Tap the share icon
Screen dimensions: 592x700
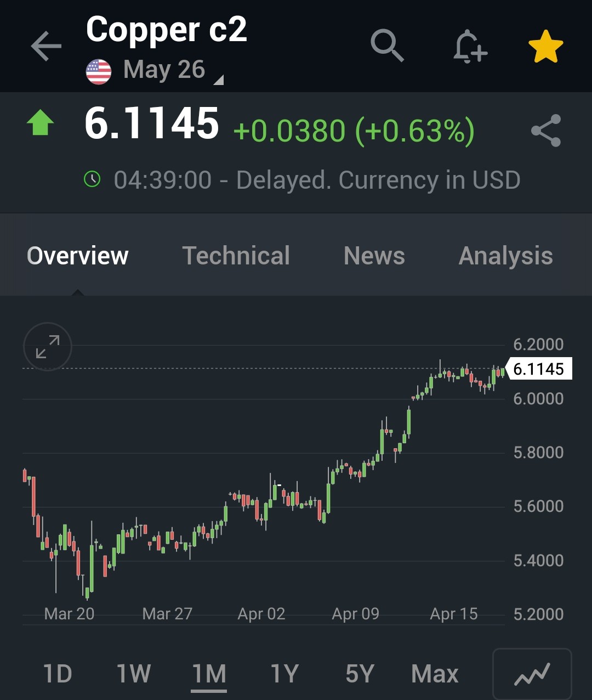point(546,131)
